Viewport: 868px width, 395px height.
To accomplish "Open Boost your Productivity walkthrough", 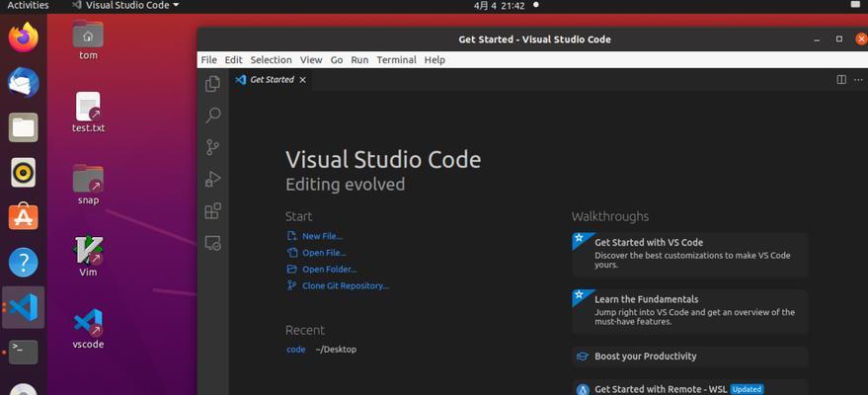I will click(x=689, y=356).
